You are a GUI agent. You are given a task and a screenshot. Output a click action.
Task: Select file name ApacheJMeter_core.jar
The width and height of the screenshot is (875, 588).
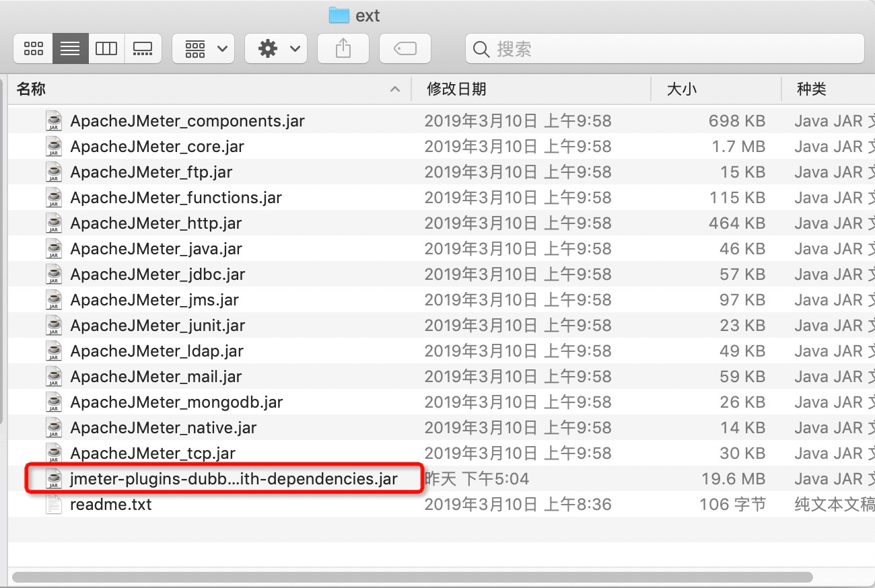click(157, 147)
